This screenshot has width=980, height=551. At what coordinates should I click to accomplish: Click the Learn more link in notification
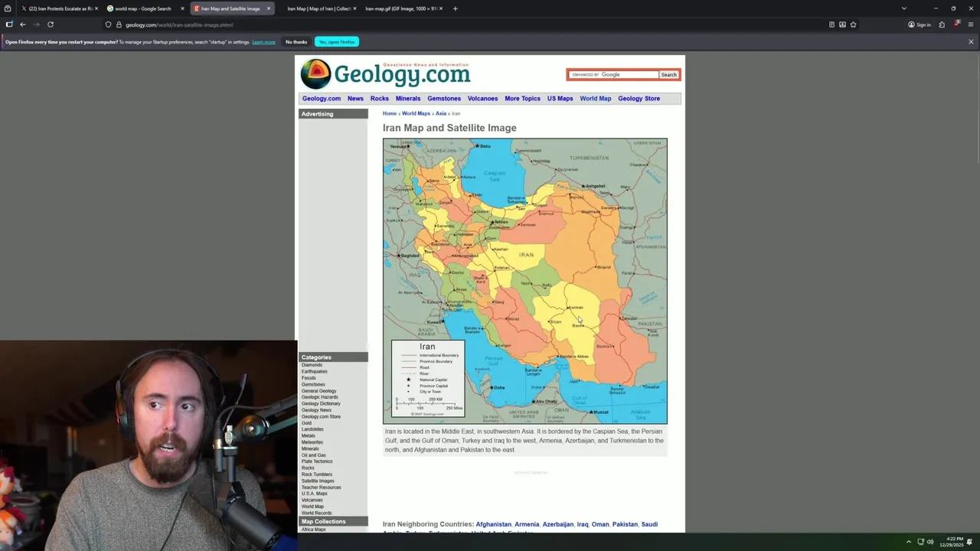[x=263, y=42]
